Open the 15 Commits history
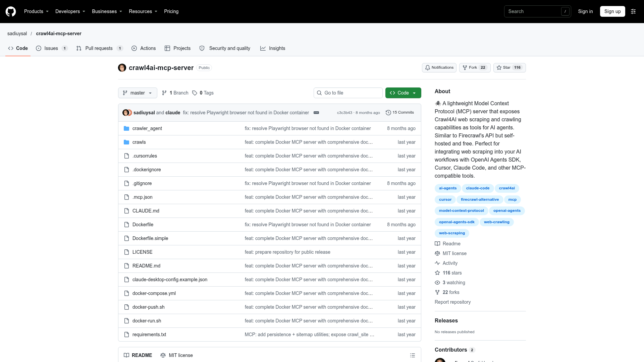Viewport: 644px width, 362px height. tap(399, 113)
